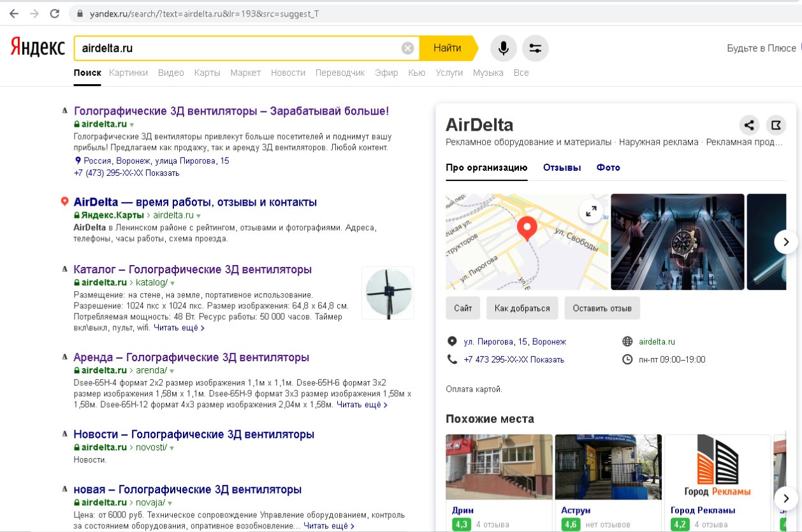Expand 'Читать ещё' in the новая result

[329, 526]
